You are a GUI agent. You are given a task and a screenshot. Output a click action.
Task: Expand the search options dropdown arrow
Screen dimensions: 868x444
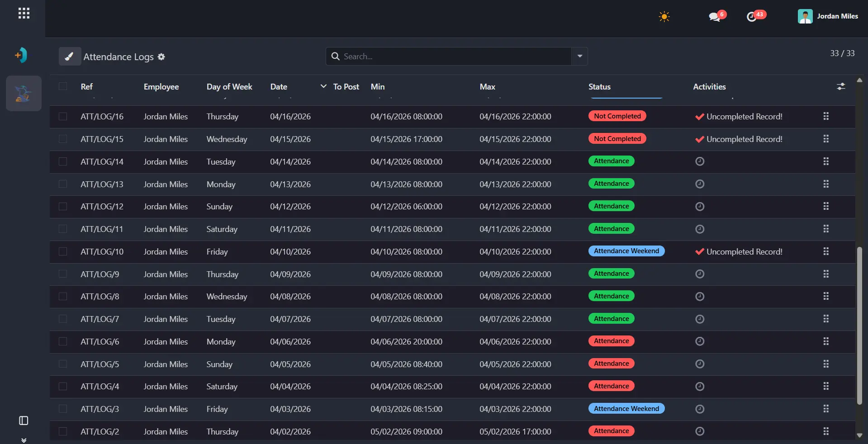pyautogui.click(x=580, y=57)
